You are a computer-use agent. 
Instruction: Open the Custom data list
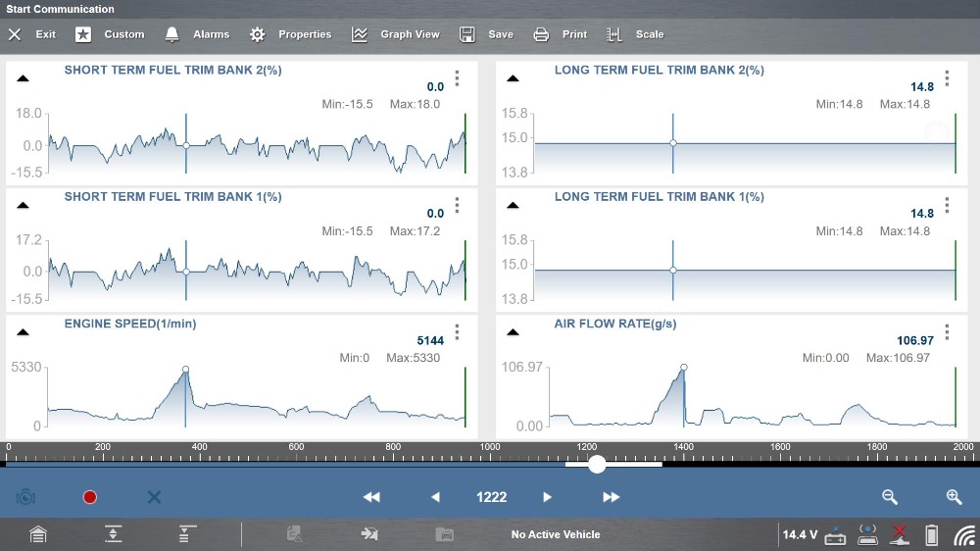(111, 34)
